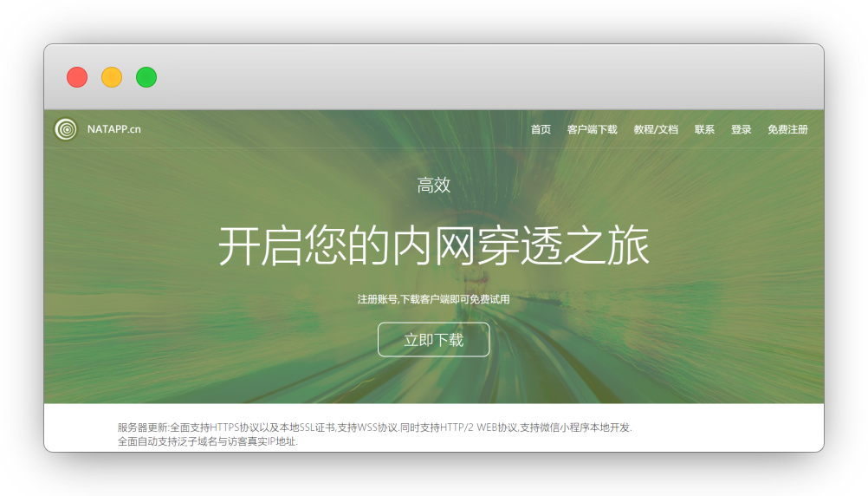The height and width of the screenshot is (496, 868).
Task: Click the 服务器更新 HTTPS announcement line
Action: 374,427
